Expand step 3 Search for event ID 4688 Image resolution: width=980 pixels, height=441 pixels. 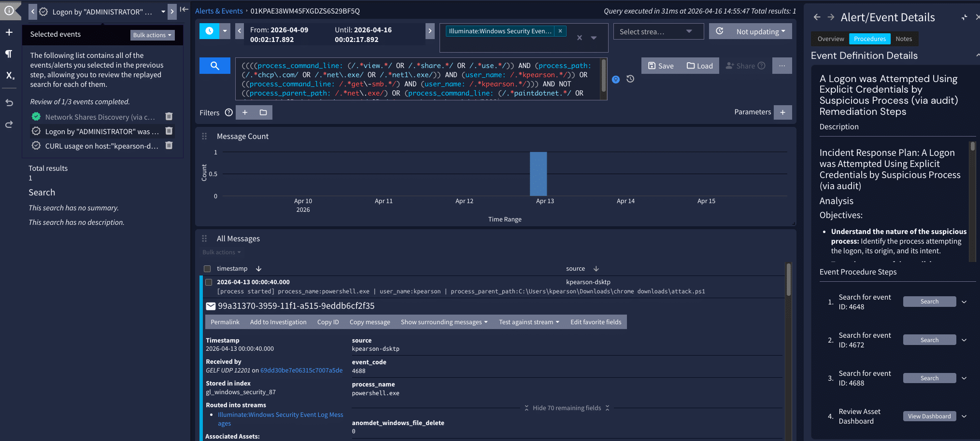pos(964,378)
